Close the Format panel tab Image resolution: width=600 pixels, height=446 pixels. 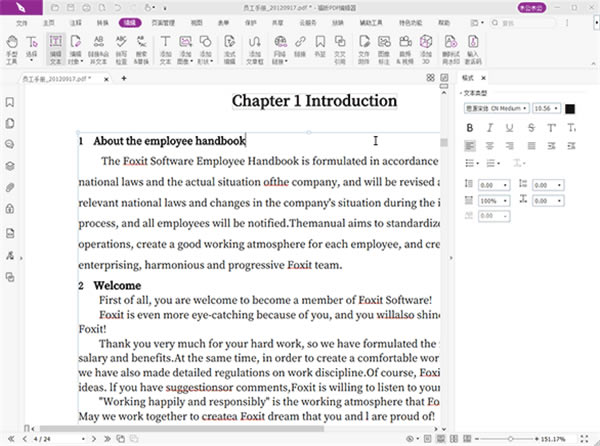(484, 78)
